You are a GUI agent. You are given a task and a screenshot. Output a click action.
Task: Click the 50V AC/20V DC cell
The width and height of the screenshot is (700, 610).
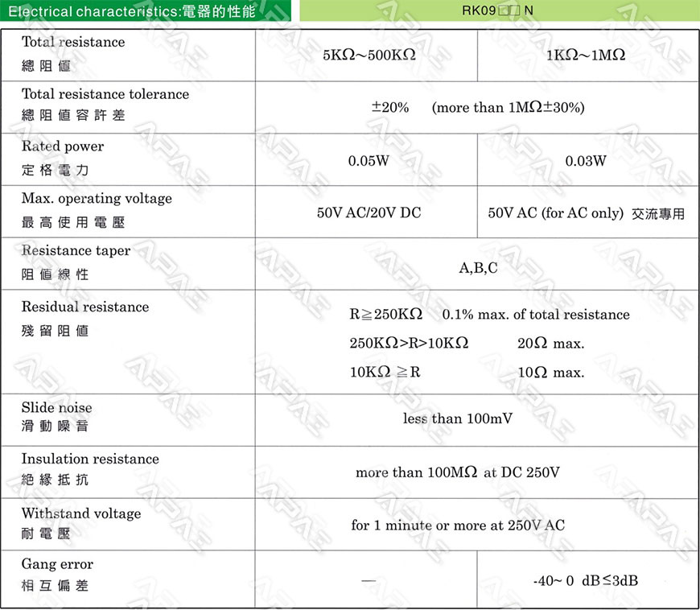click(369, 213)
